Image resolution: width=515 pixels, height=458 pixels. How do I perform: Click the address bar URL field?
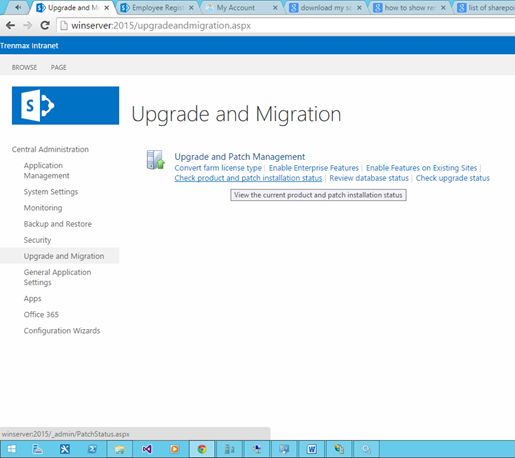287,26
